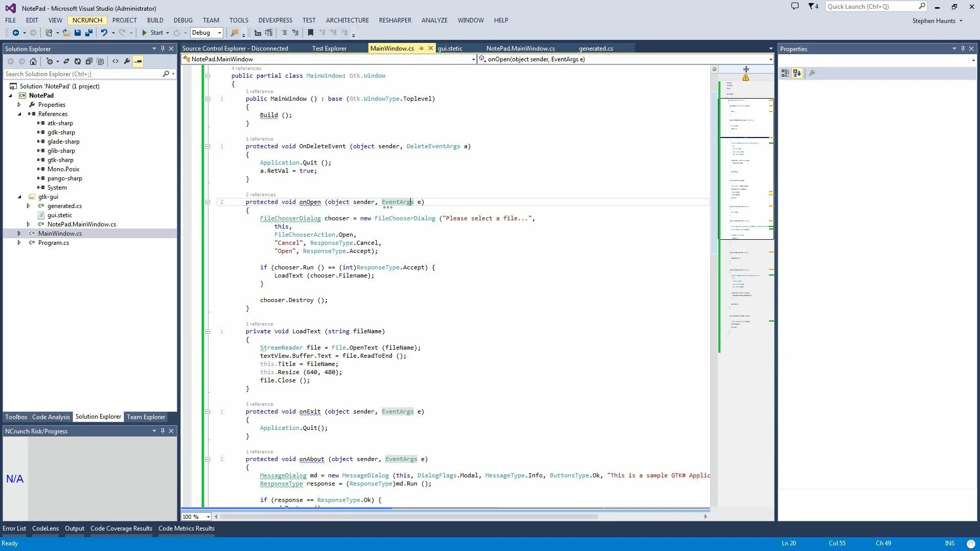Click the Navigate Backward toolbar icon
The height and width of the screenshot is (551, 980).
(x=16, y=33)
